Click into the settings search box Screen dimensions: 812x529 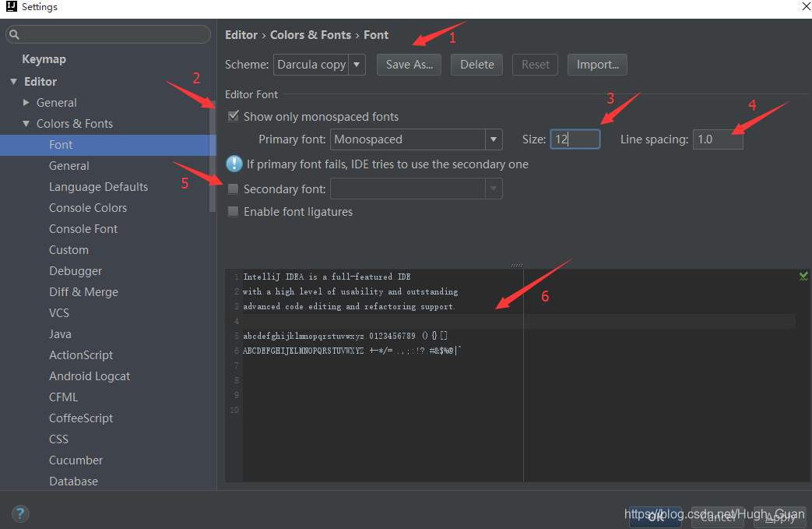tap(108, 35)
